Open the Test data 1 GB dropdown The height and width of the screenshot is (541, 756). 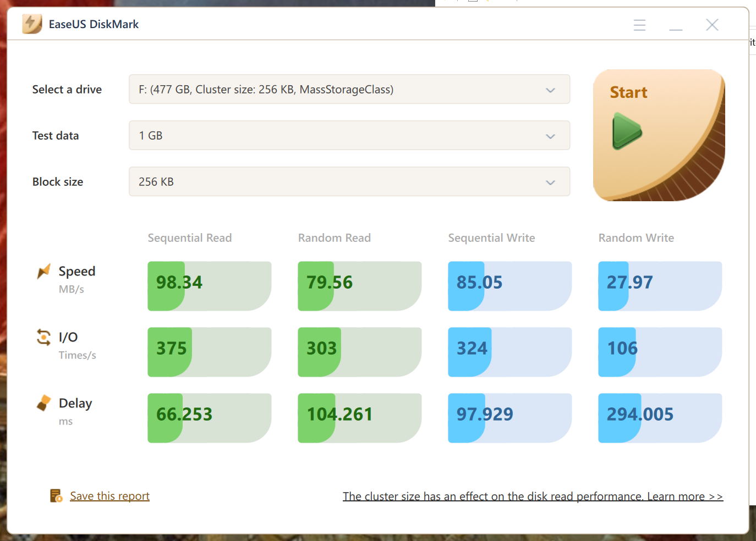(x=349, y=135)
